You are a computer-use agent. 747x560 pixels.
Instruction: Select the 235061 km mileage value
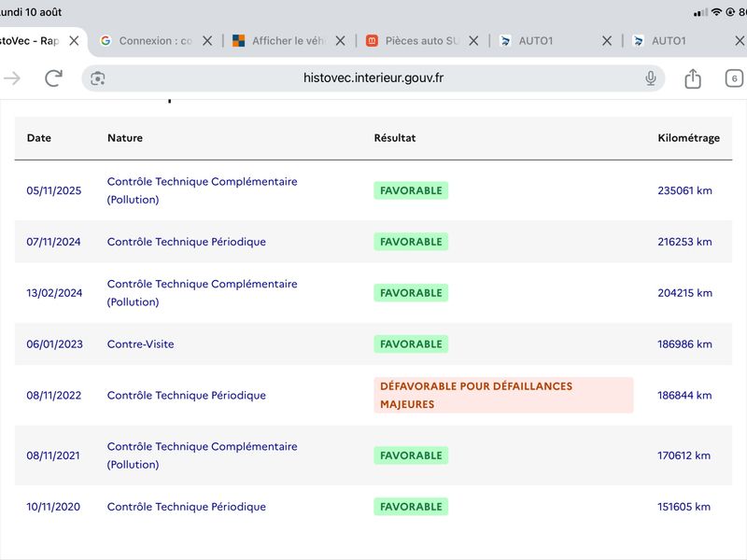[684, 190]
